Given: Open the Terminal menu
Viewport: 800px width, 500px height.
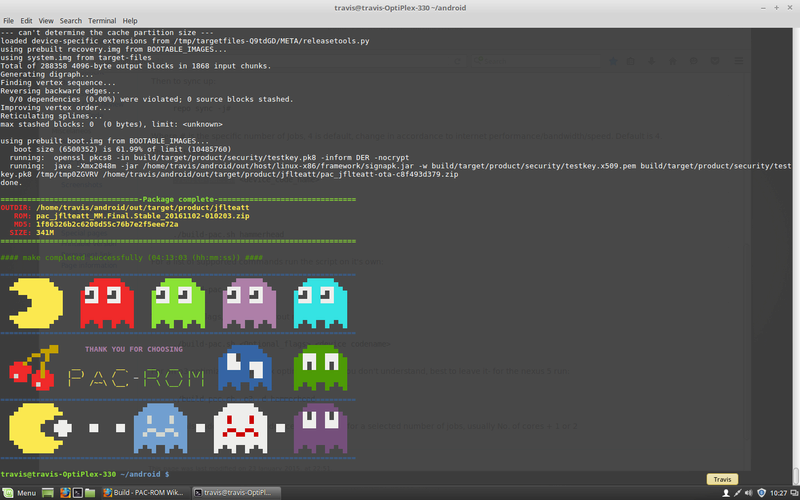Looking at the screenshot, I should click(x=102, y=21).
